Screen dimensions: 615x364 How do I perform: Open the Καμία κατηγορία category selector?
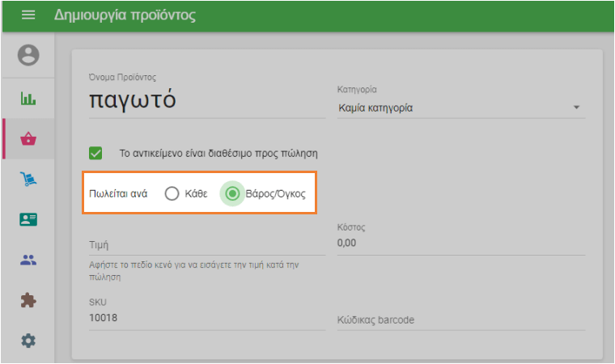click(x=461, y=108)
